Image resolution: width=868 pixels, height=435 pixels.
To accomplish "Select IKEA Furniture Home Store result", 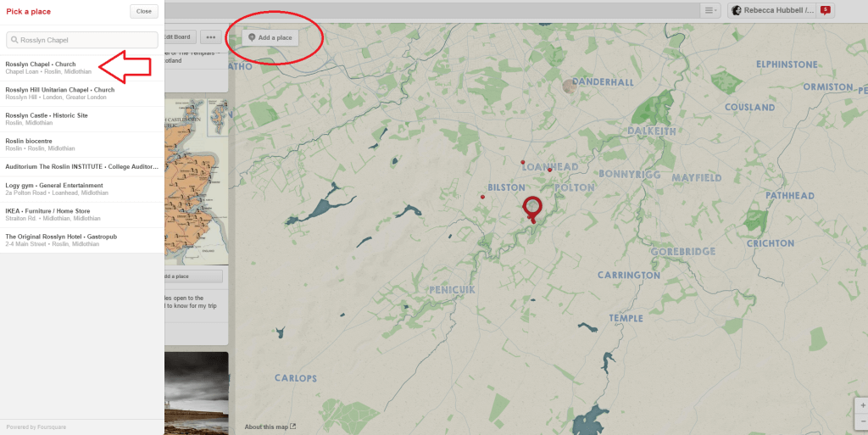I will pyautogui.click(x=82, y=215).
